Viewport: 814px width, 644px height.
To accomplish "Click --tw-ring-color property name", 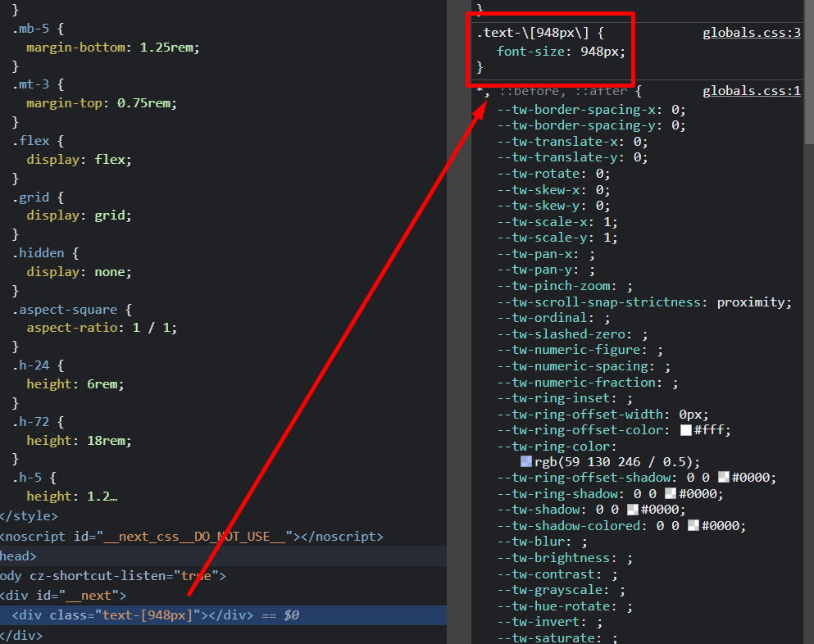I will click(x=553, y=447).
